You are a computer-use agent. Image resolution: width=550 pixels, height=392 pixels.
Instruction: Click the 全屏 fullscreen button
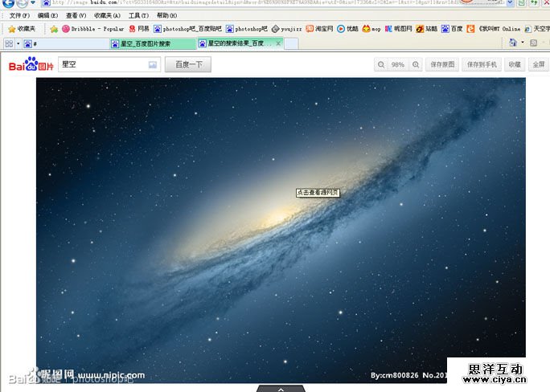pyautogui.click(x=538, y=64)
